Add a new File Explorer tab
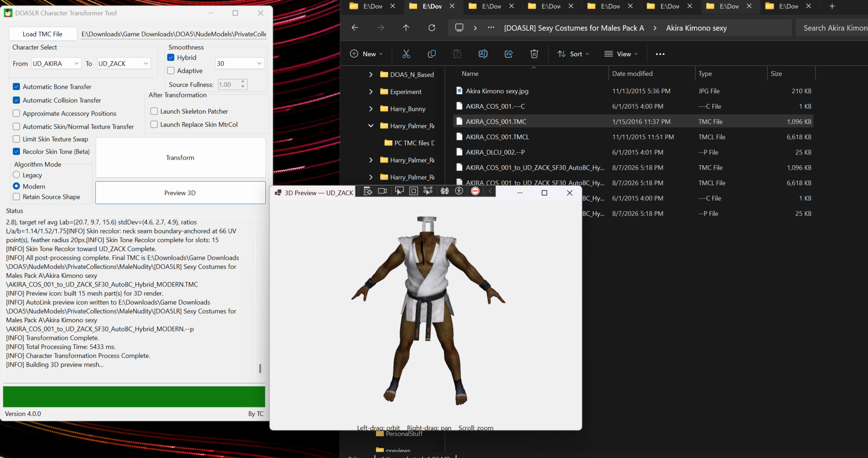The height and width of the screenshot is (458, 868). pyautogui.click(x=832, y=6)
